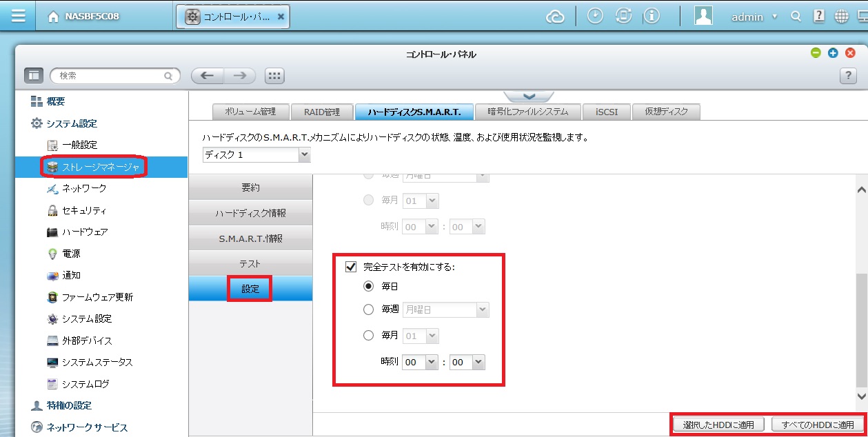Open the hour dropdown above 完全テスト section

click(x=421, y=227)
